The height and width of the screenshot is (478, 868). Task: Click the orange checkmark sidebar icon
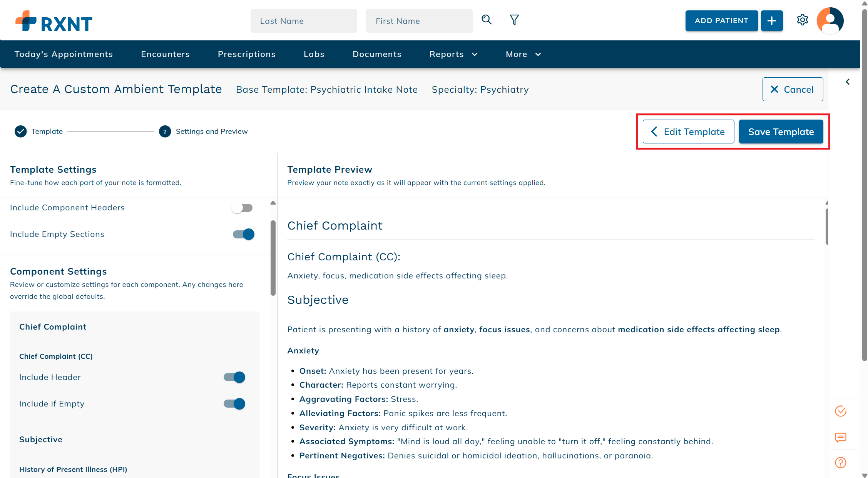841,411
